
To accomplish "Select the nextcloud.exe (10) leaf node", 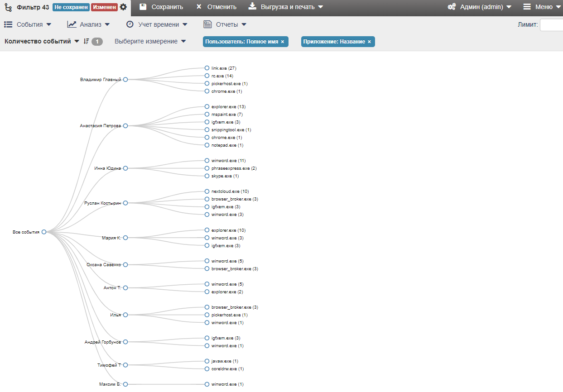I will tap(207, 191).
